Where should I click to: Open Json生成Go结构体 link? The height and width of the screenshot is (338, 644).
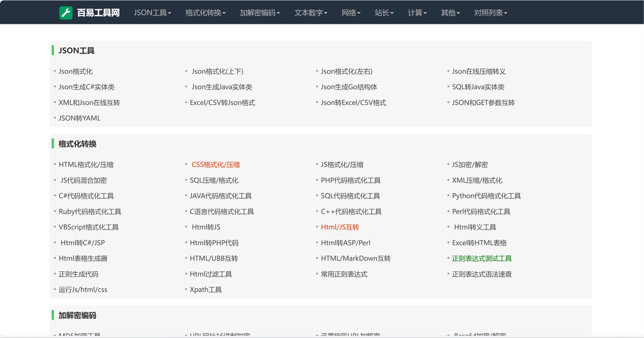(349, 87)
